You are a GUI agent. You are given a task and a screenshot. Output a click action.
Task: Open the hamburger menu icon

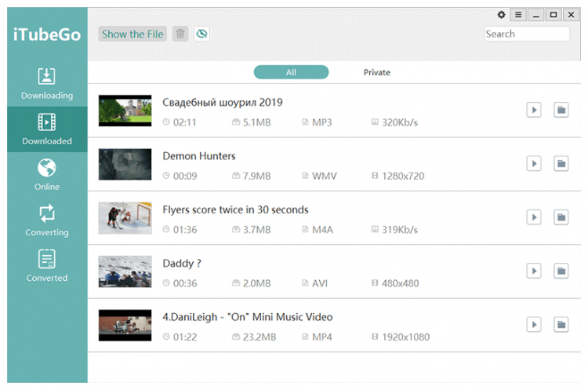(x=518, y=15)
